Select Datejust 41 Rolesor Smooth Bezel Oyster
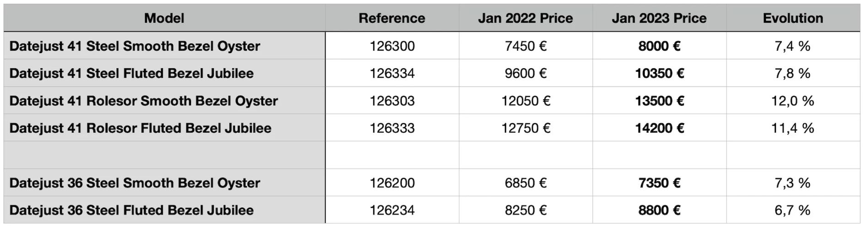 tap(143, 101)
